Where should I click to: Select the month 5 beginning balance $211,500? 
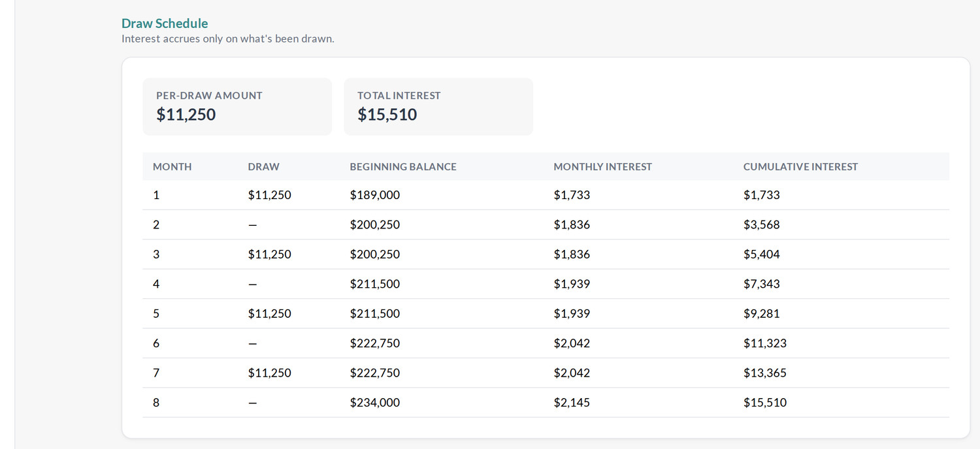click(375, 314)
